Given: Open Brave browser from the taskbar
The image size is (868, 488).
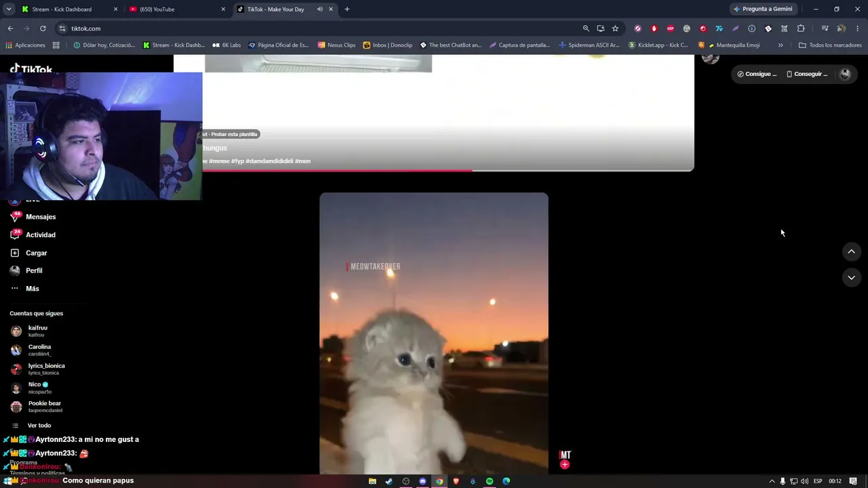Looking at the screenshot, I should (x=456, y=481).
